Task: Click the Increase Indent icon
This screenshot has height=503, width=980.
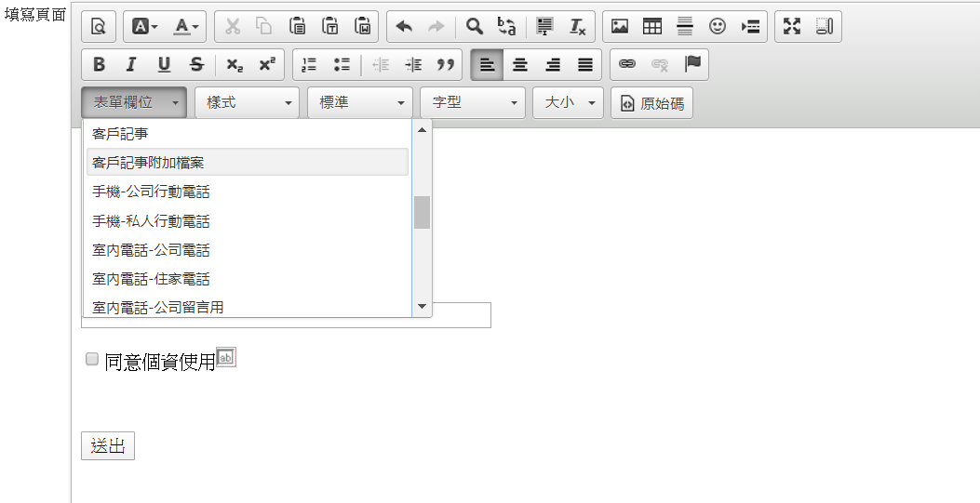Action: click(x=412, y=64)
